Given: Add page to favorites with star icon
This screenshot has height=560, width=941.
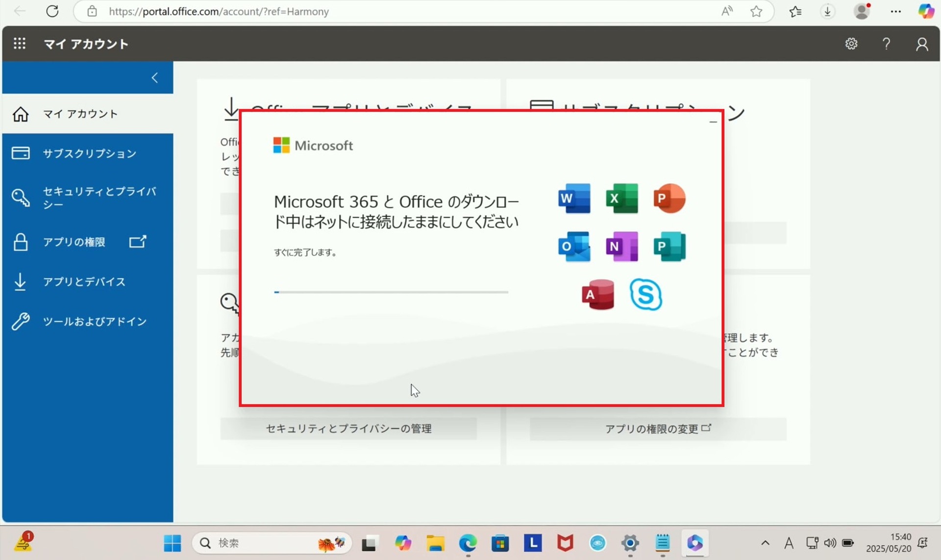Looking at the screenshot, I should [x=756, y=11].
